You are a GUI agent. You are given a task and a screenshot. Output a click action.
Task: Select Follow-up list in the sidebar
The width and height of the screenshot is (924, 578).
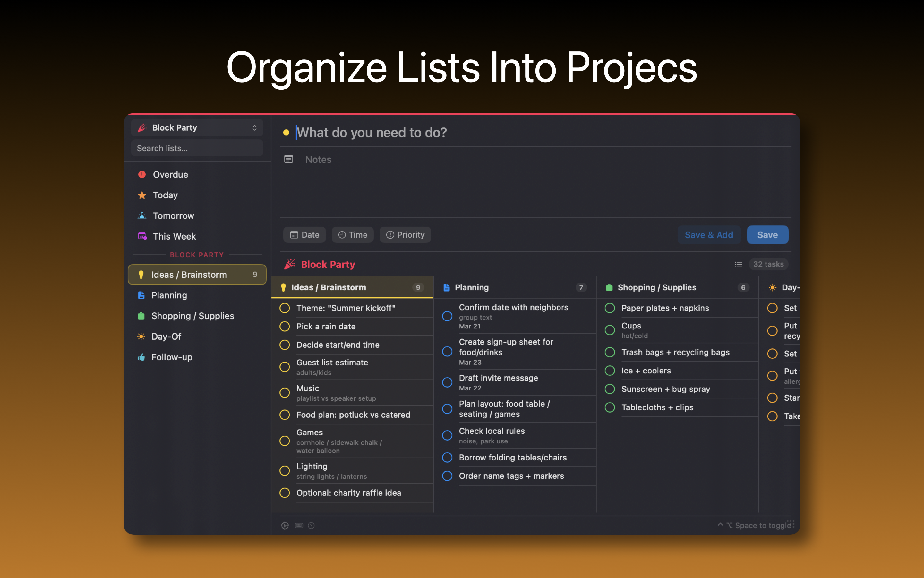pyautogui.click(x=197, y=357)
